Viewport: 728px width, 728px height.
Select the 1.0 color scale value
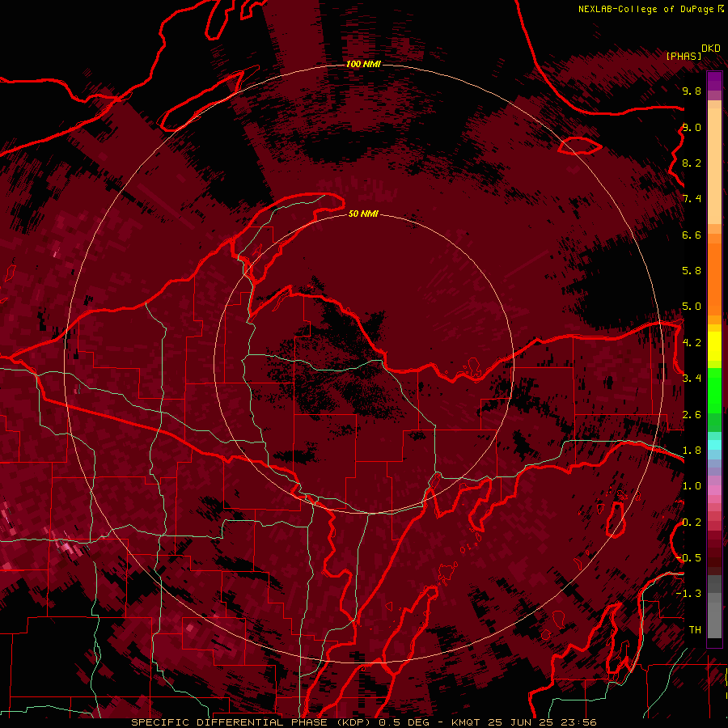(x=692, y=486)
